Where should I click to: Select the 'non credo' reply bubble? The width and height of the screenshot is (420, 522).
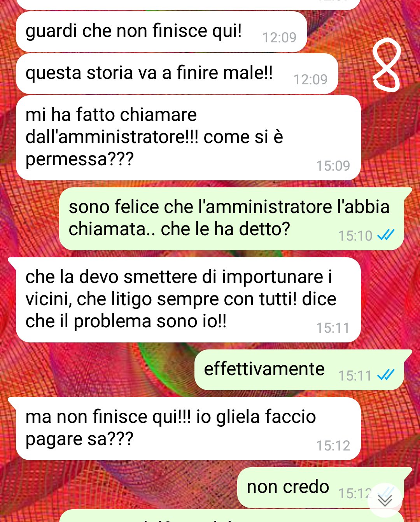pos(321,487)
